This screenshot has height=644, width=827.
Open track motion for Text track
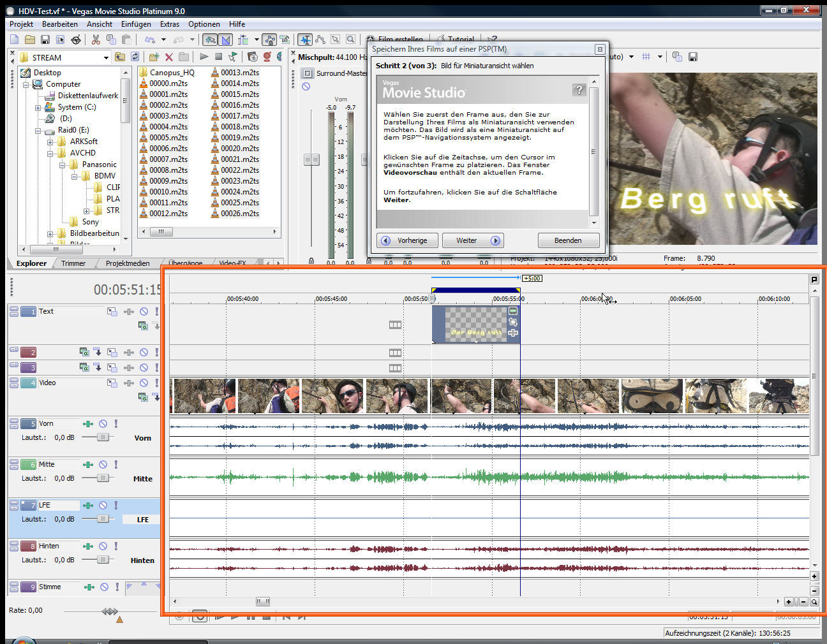tap(112, 312)
